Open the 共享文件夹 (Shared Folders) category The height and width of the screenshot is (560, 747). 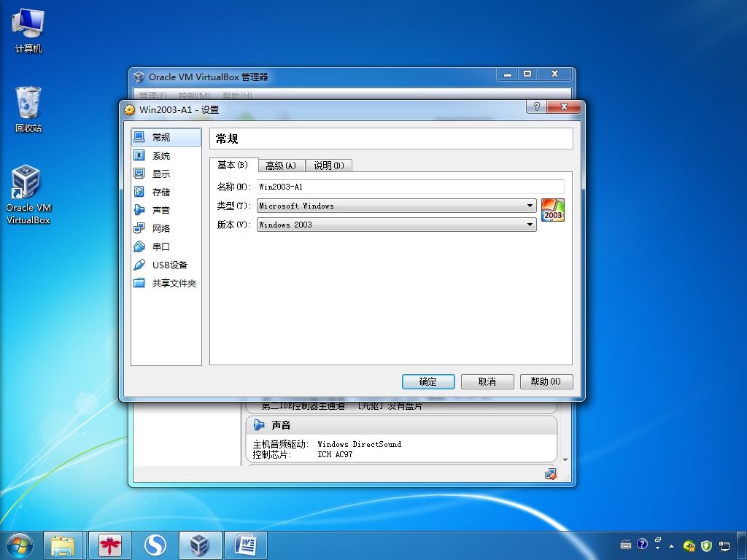click(x=166, y=284)
